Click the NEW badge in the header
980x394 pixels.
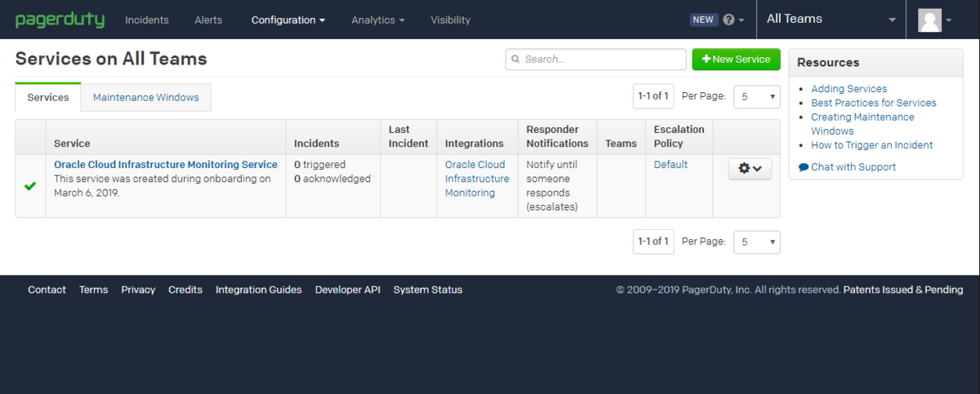tap(704, 20)
